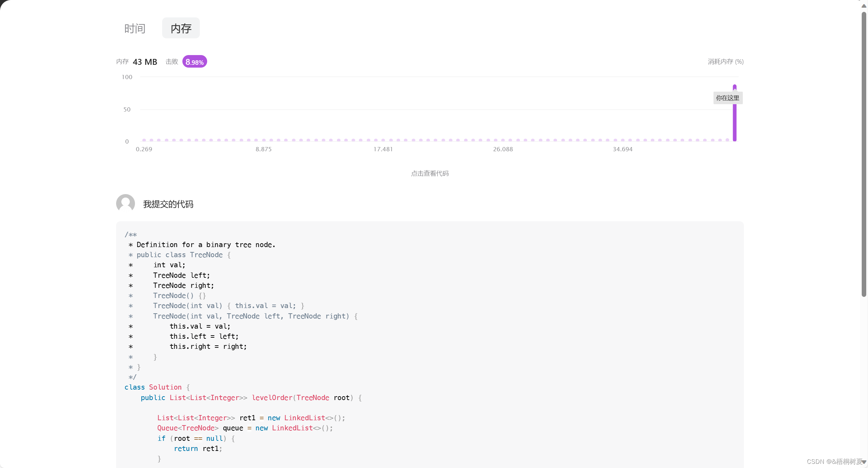Click the user avatar icon
This screenshot has width=868, height=468.
coord(126,204)
